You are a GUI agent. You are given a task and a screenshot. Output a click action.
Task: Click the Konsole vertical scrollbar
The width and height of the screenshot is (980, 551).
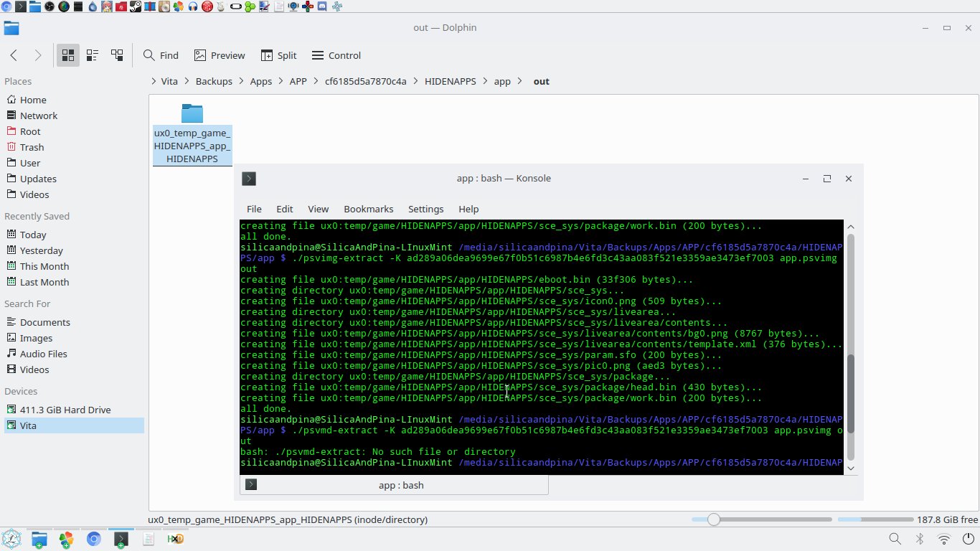(851, 395)
